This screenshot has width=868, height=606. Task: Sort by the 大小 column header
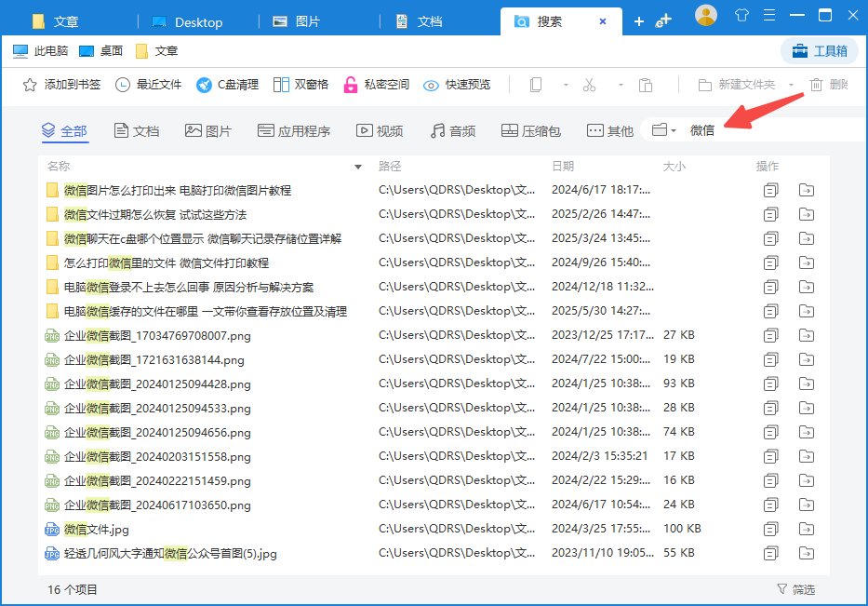pyautogui.click(x=674, y=167)
